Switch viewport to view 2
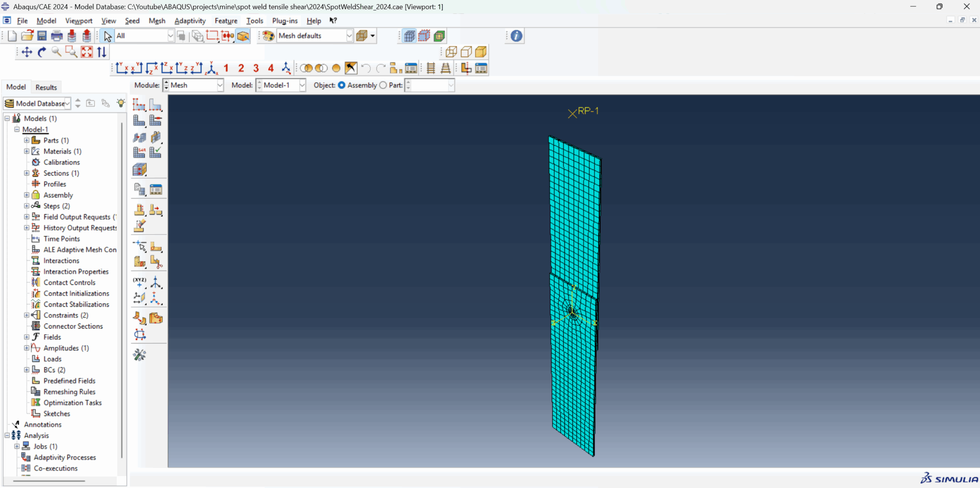The image size is (980, 488). coord(241,68)
